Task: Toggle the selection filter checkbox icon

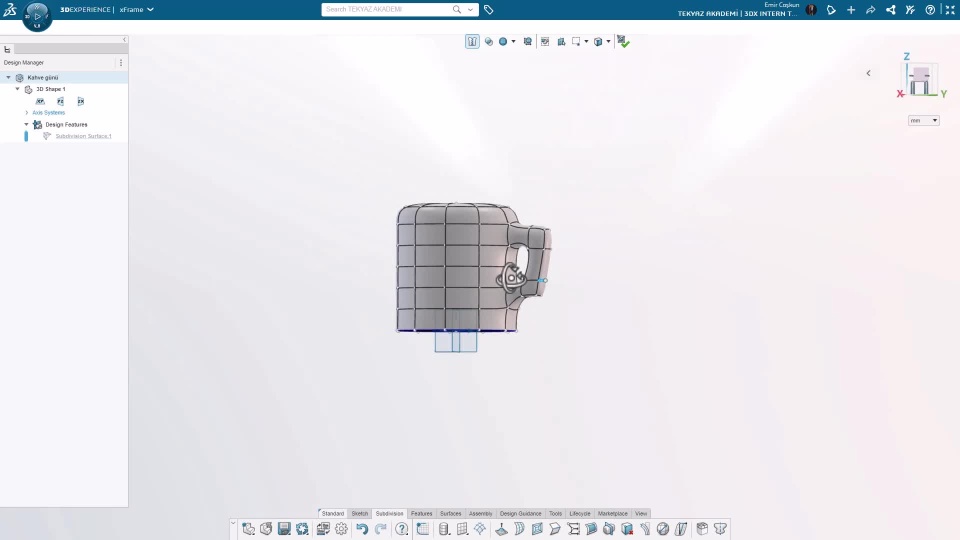Action: pos(545,42)
